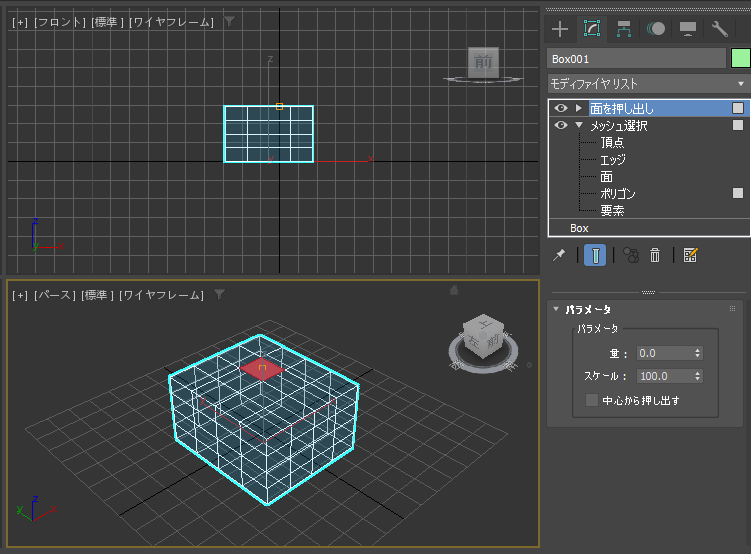Open the front viewport [標準] menu
Viewport: 751px width, 554px height.
(x=107, y=23)
